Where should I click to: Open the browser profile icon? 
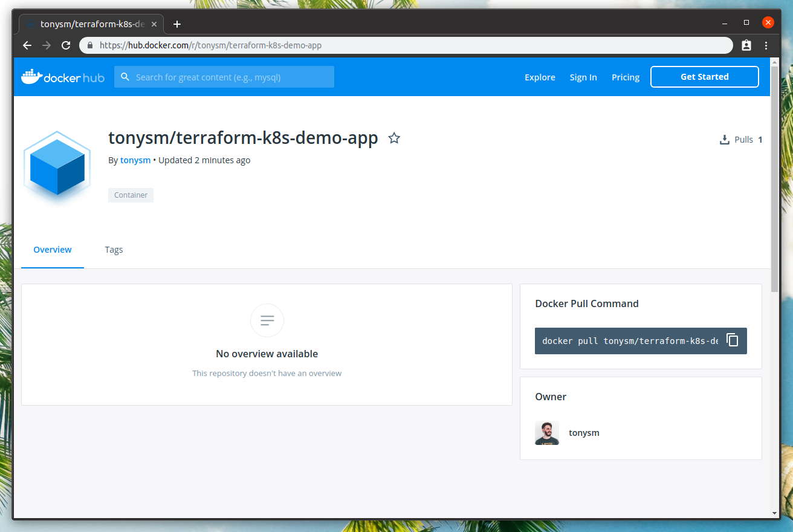click(746, 45)
